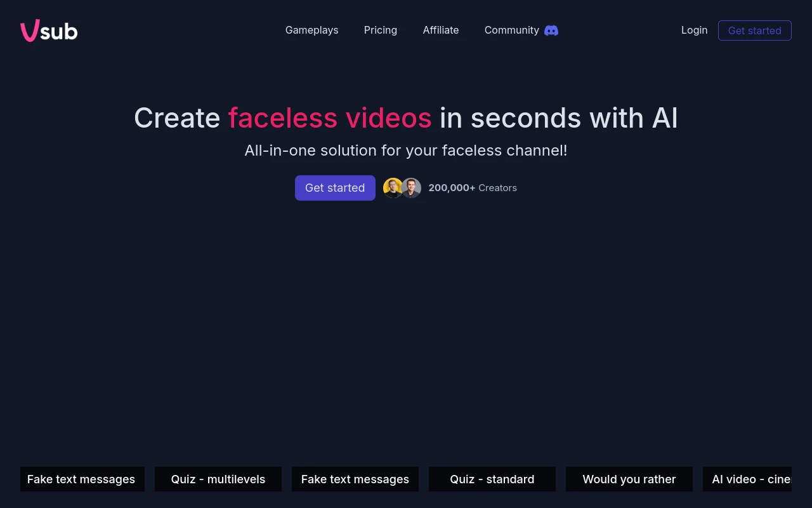Viewport: 812px width, 508px height.
Task: Click the 200,000+ Creators text
Action: pos(473,188)
